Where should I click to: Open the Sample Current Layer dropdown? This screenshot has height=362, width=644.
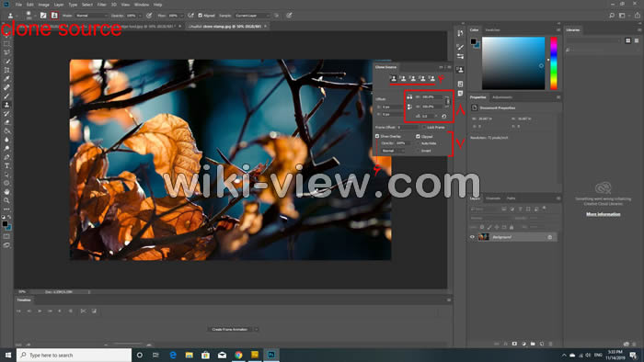[x=252, y=16]
